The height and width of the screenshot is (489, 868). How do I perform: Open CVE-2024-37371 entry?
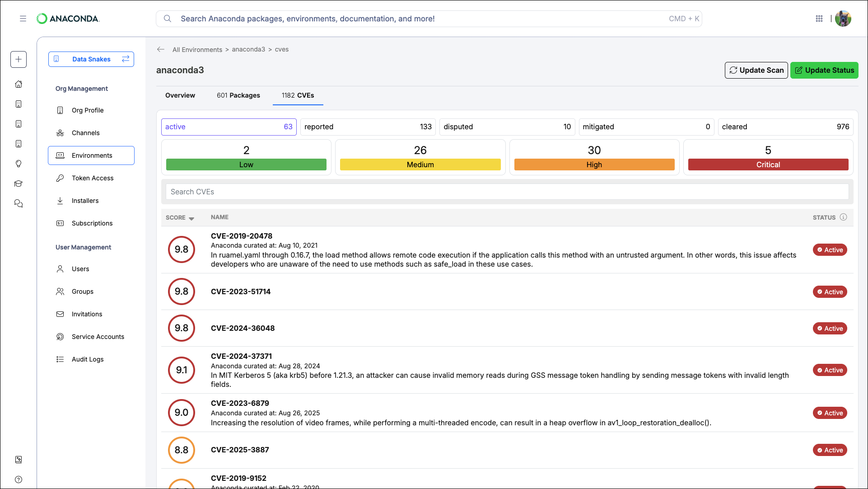click(241, 356)
